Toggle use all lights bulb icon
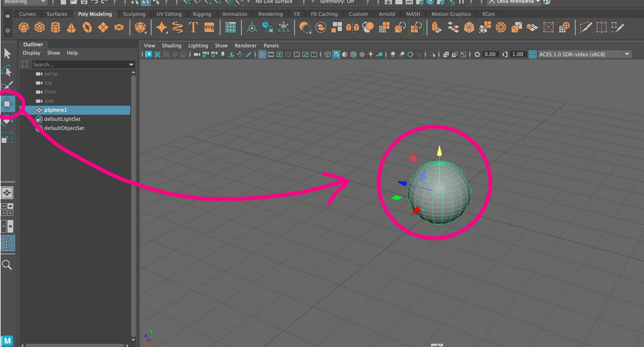 pos(371,54)
